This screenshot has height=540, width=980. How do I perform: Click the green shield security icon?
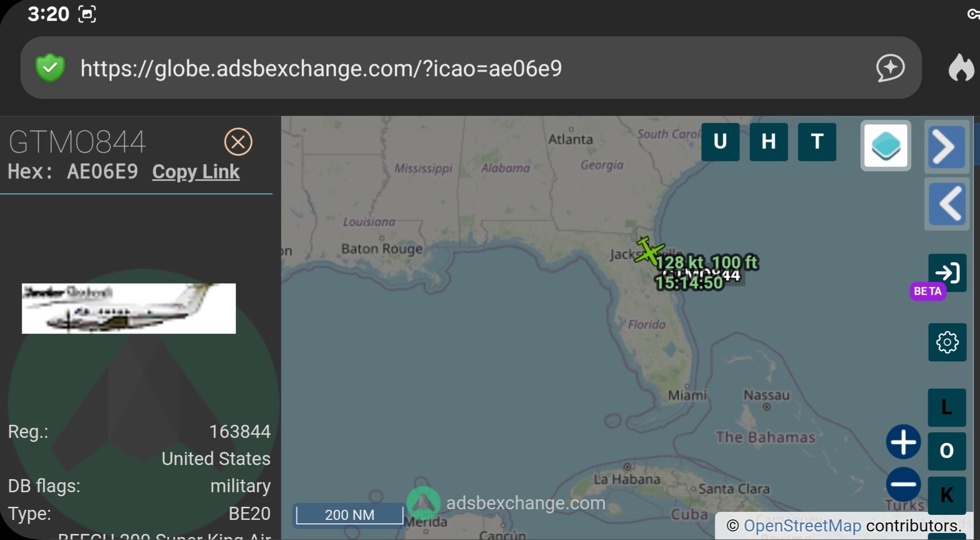[50, 68]
